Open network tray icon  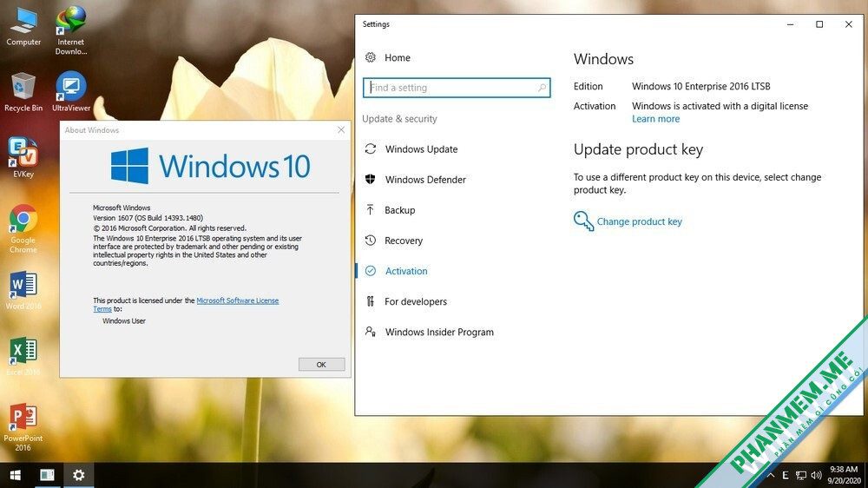click(x=800, y=475)
